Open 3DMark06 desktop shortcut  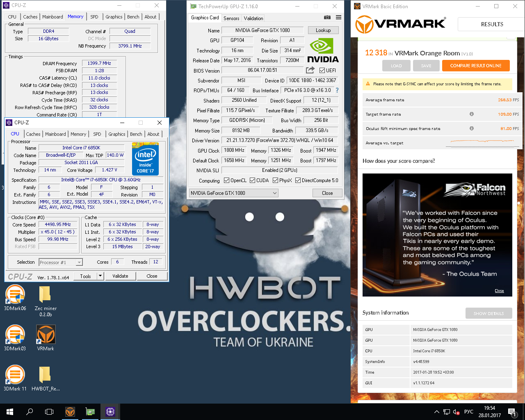(x=15, y=298)
